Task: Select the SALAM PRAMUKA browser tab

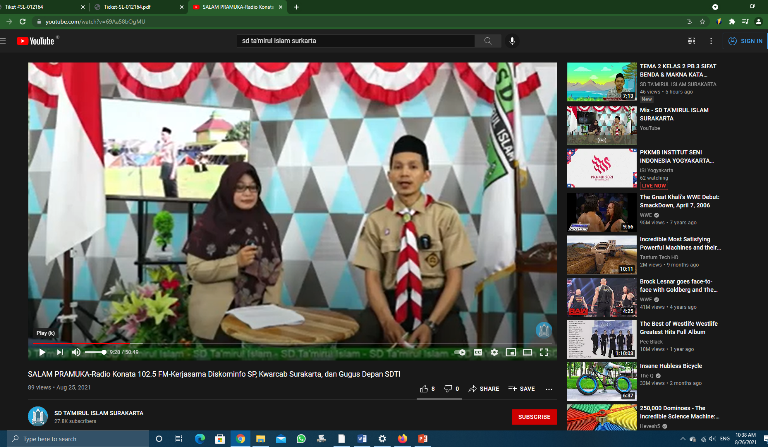Action: pos(237,7)
